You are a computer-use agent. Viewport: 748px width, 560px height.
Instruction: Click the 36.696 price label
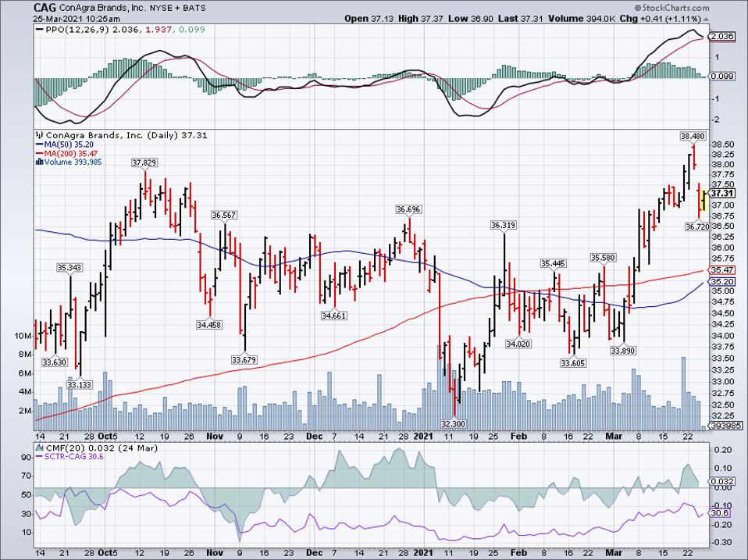pos(409,209)
